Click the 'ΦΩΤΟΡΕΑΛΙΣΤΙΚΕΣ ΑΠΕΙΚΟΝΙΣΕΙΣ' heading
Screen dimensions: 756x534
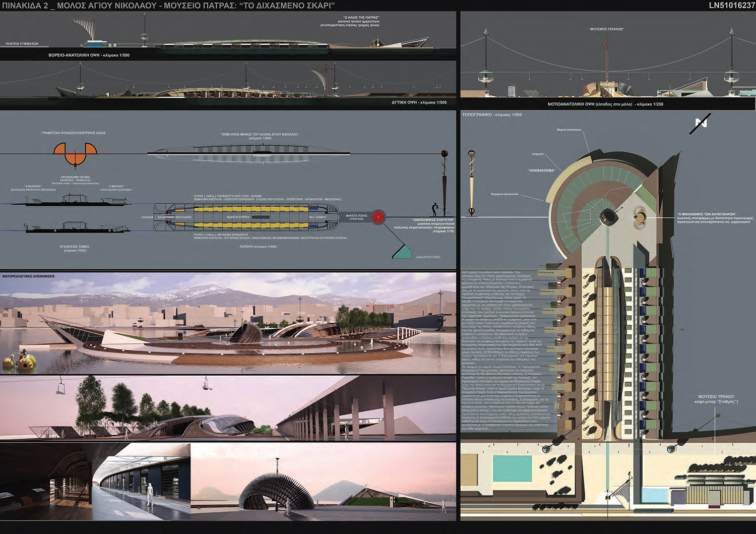point(29,276)
